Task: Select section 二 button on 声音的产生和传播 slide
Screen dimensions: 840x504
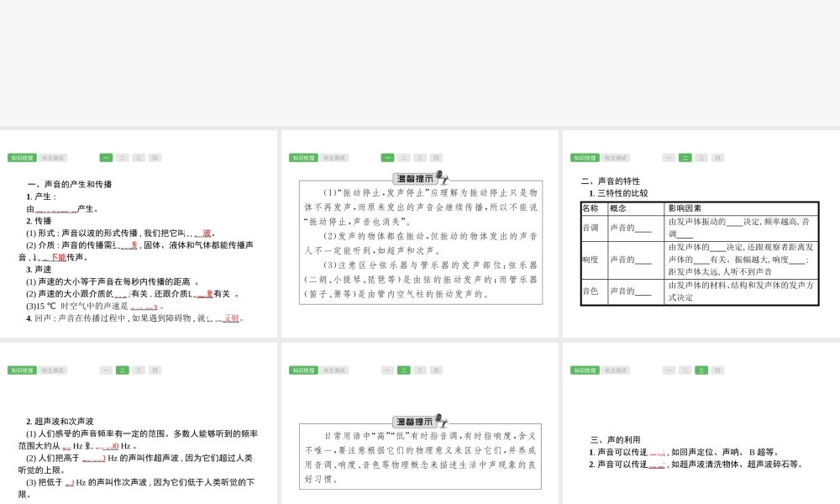Action: click(123, 158)
